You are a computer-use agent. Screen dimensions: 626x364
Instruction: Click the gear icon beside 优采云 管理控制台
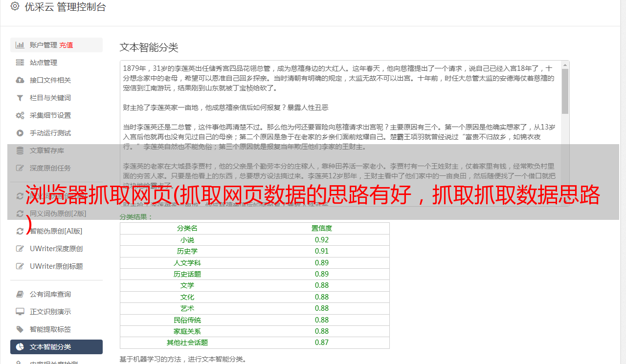pyautogui.click(x=15, y=6)
